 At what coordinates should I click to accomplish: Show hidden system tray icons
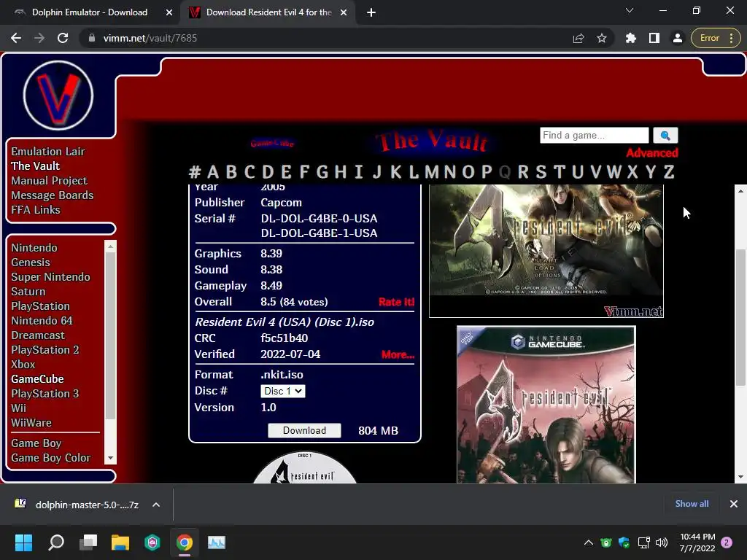(x=589, y=542)
